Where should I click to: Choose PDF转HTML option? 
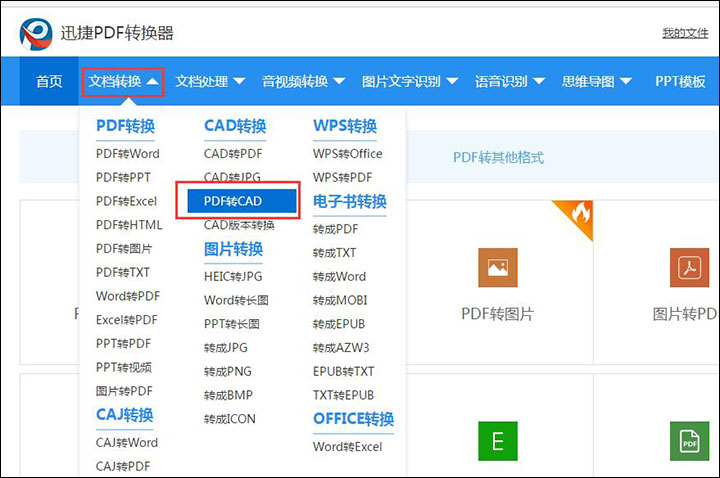[129, 225]
